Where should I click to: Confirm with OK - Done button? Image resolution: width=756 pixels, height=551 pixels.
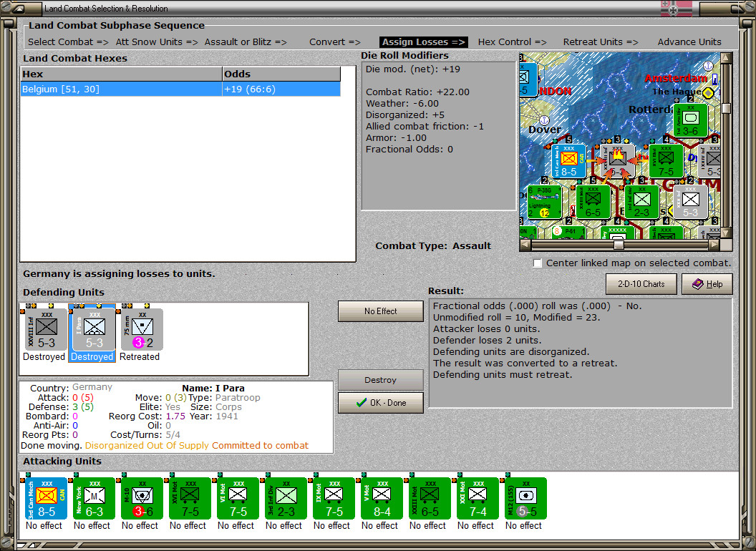380,403
